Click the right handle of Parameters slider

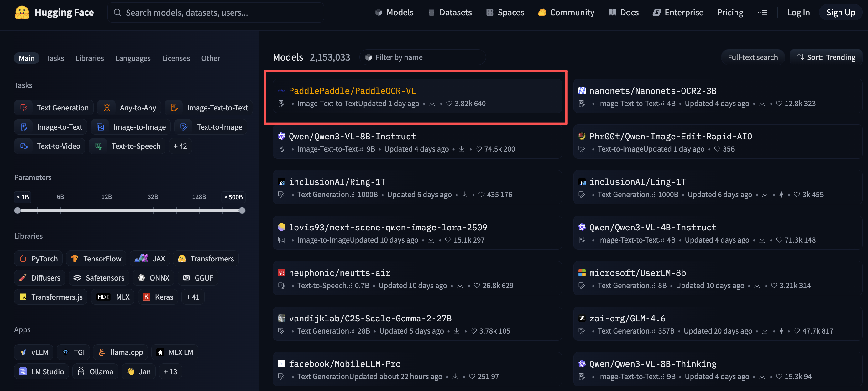[242, 211]
